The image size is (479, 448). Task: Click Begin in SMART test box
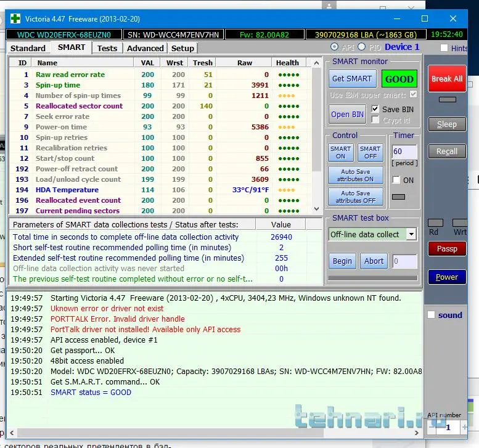coord(342,261)
